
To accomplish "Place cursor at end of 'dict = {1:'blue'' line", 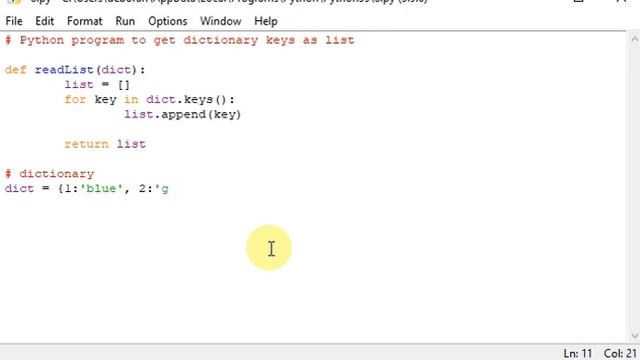I will (x=169, y=189).
